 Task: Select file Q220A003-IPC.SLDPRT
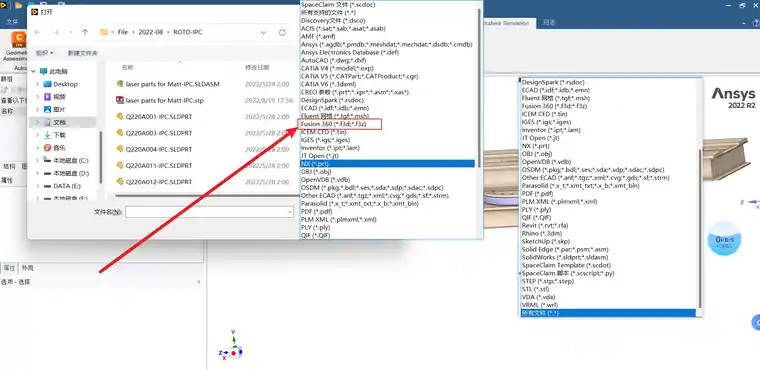click(x=159, y=133)
